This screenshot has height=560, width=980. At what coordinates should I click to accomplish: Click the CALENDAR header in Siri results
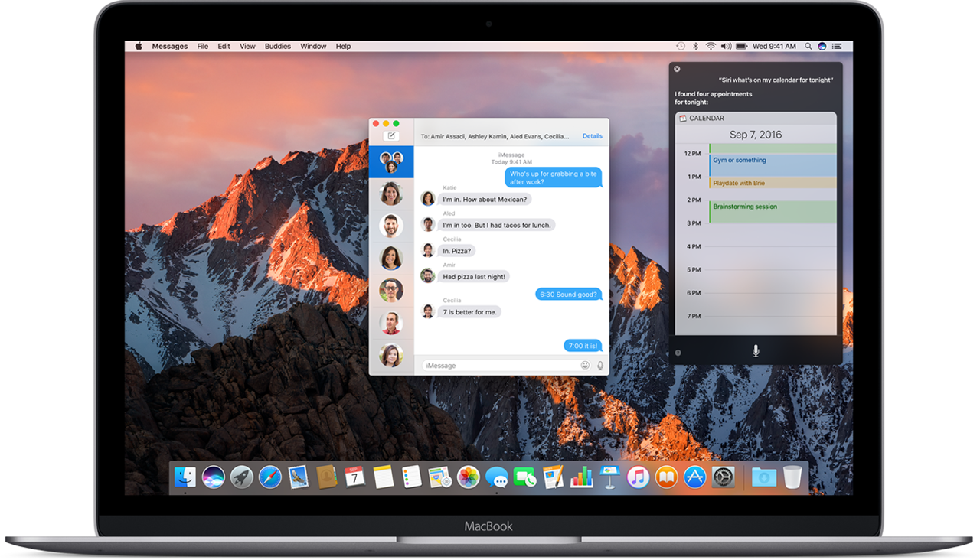(x=756, y=119)
